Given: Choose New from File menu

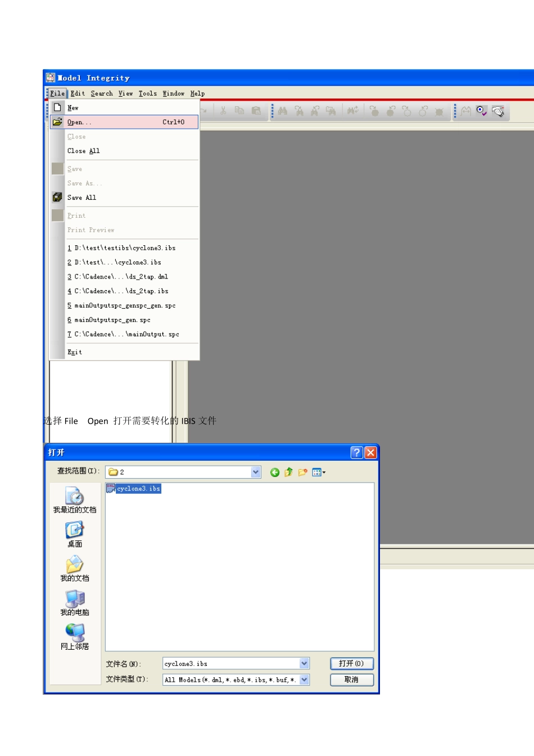Looking at the screenshot, I should (x=124, y=107).
